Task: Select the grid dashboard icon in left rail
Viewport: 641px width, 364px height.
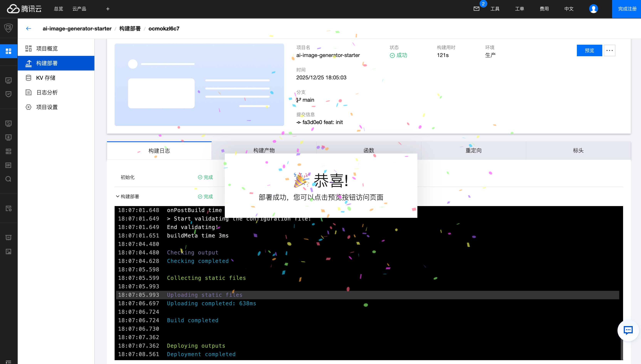Action: pos(8,51)
